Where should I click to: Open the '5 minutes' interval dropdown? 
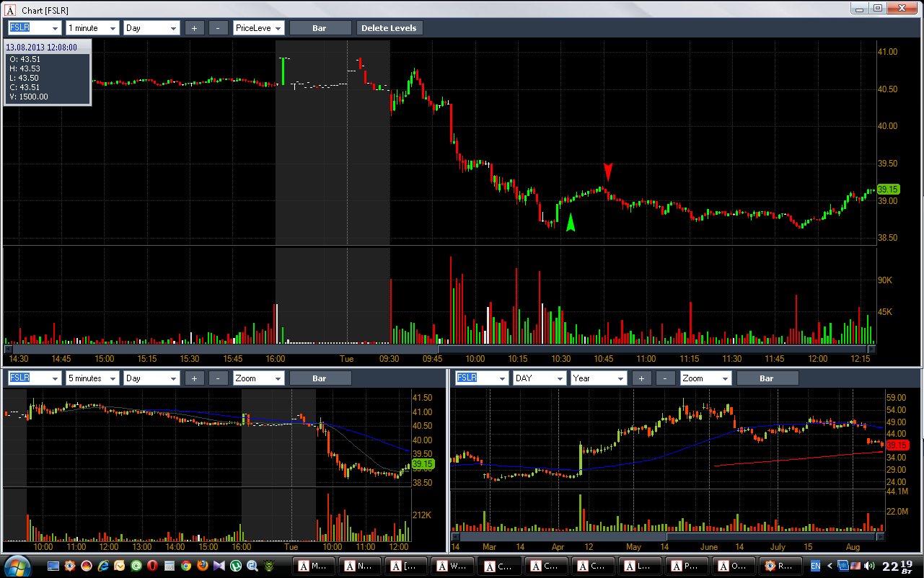pos(92,378)
